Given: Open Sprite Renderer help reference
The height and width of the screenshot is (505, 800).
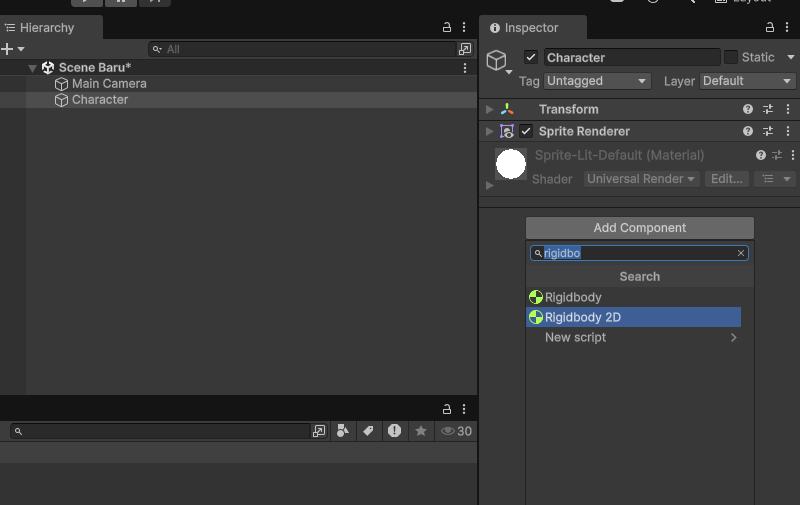Looking at the screenshot, I should (747, 132).
